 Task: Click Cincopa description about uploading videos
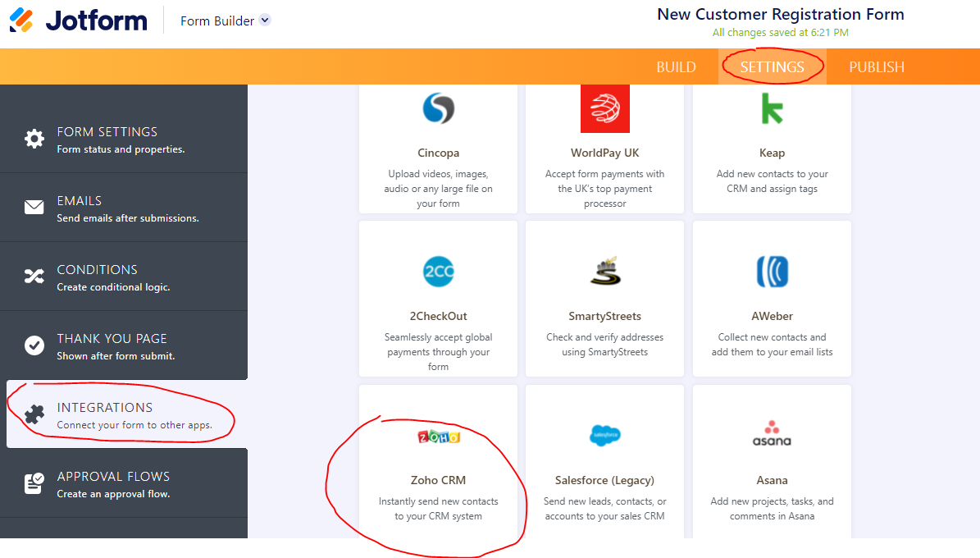pyautogui.click(x=438, y=189)
